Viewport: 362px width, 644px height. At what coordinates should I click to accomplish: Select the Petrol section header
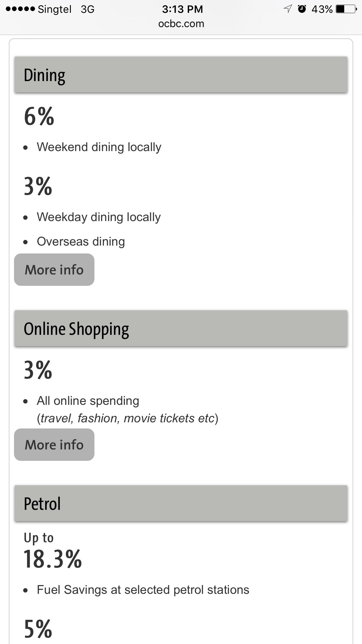(x=181, y=503)
